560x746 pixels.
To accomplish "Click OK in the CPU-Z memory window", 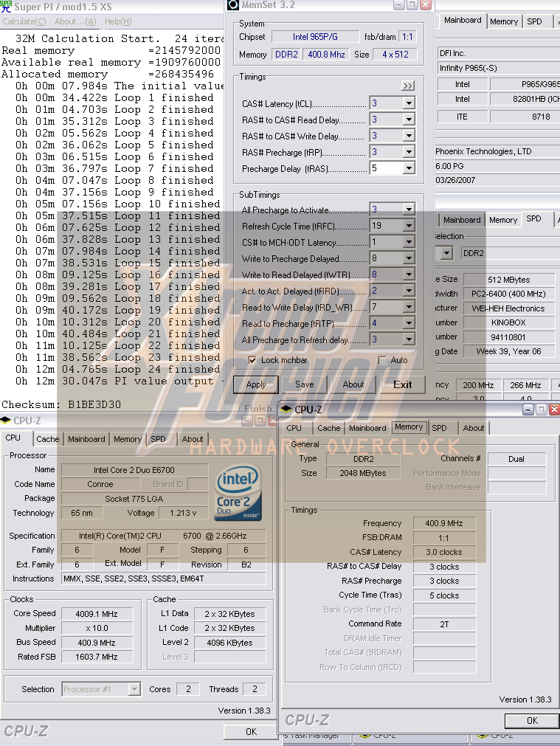I will (x=532, y=721).
